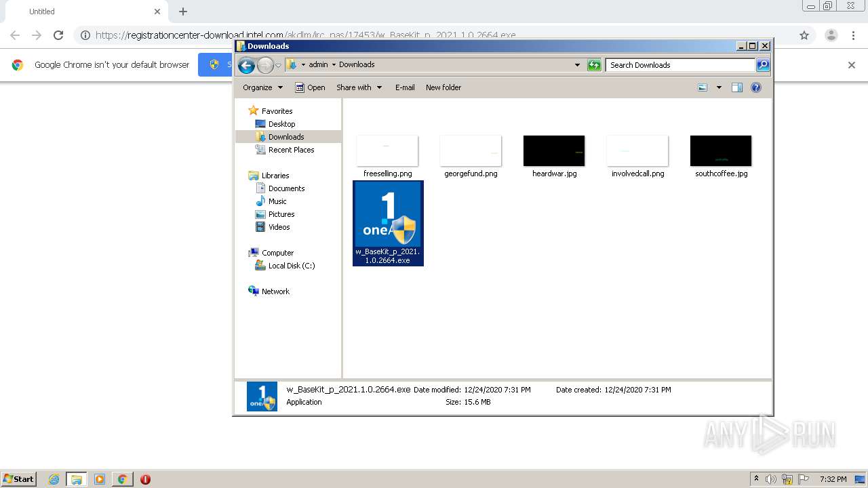Open Windows Media Player from the taskbar
This screenshot has height=488, width=868.
(x=100, y=479)
